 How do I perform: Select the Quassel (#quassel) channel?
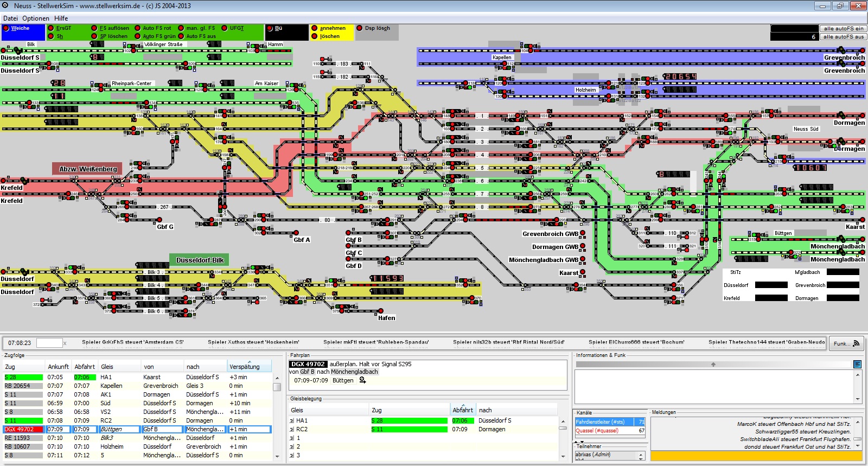click(610, 430)
